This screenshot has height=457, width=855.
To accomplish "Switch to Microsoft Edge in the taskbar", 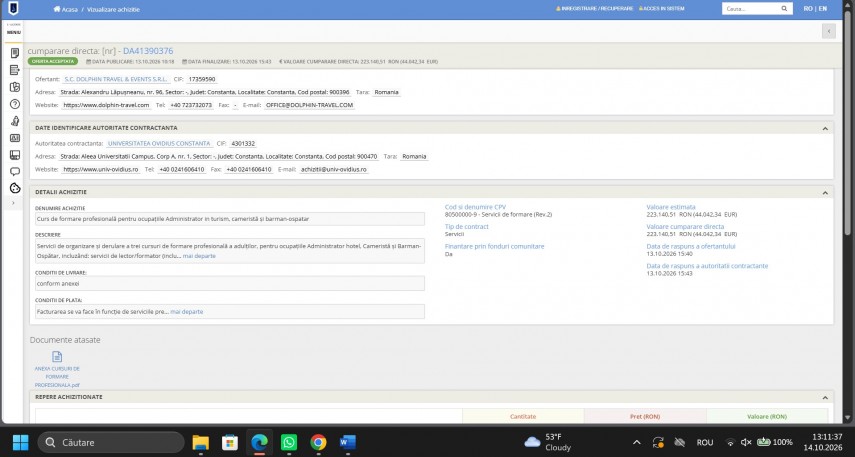I will (x=259, y=442).
